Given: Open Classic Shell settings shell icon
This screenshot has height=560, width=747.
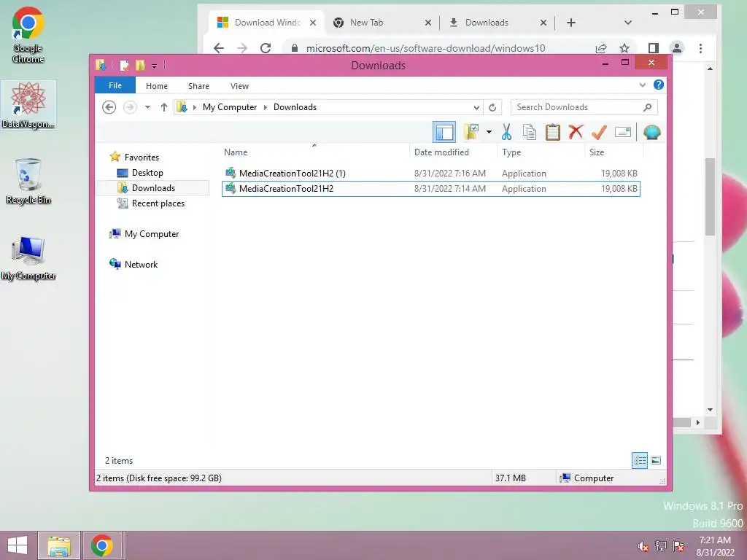Looking at the screenshot, I should click(651, 132).
